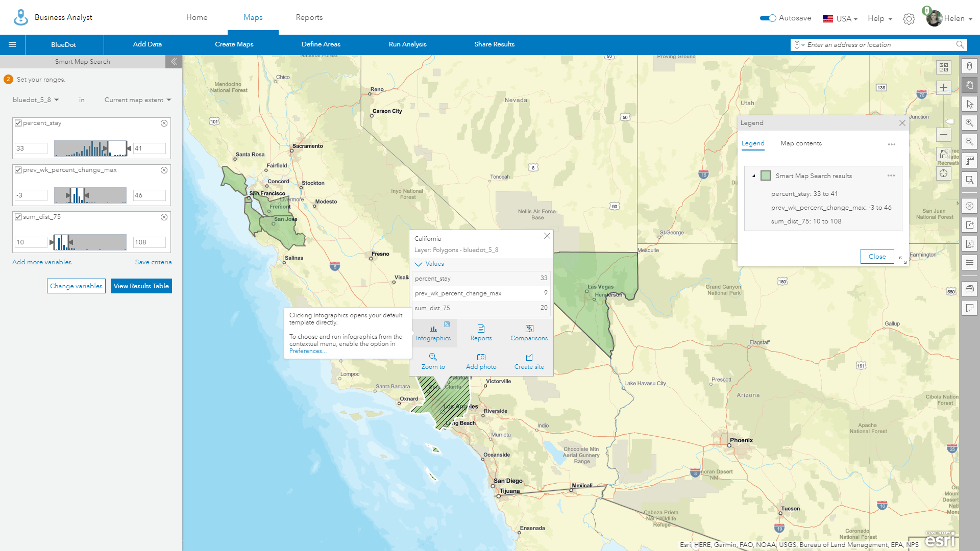Uncheck the percent_stay variable
Image resolution: width=980 pixels, height=551 pixels.
tap(17, 122)
